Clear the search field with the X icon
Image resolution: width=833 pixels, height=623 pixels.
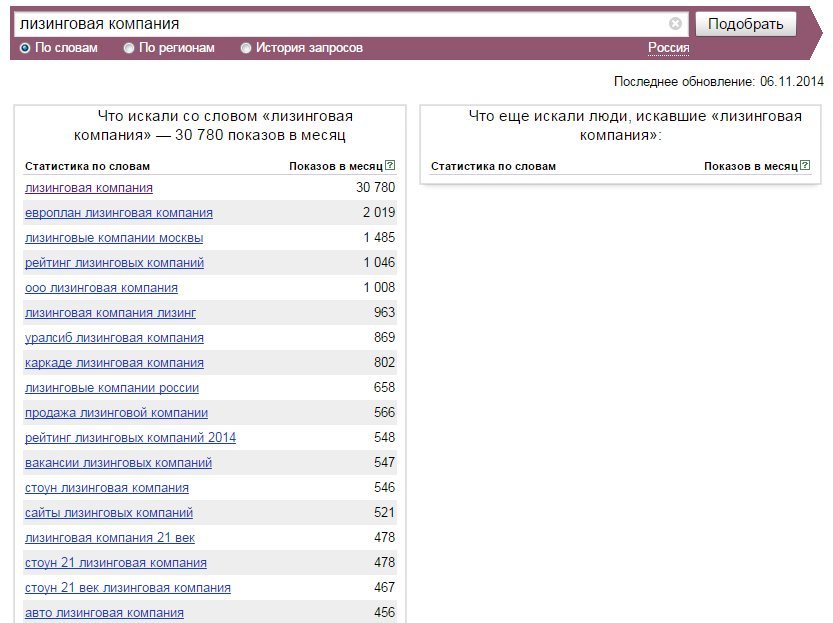pyautogui.click(x=675, y=23)
